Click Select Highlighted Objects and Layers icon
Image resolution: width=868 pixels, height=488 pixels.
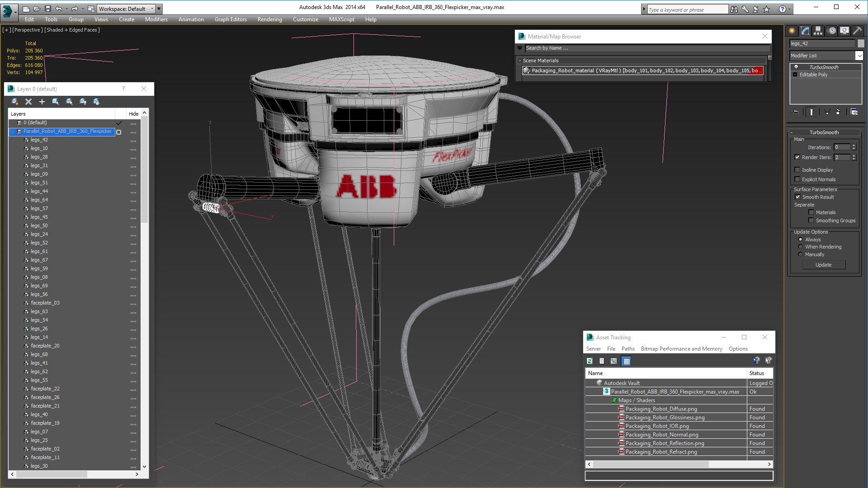tap(56, 102)
